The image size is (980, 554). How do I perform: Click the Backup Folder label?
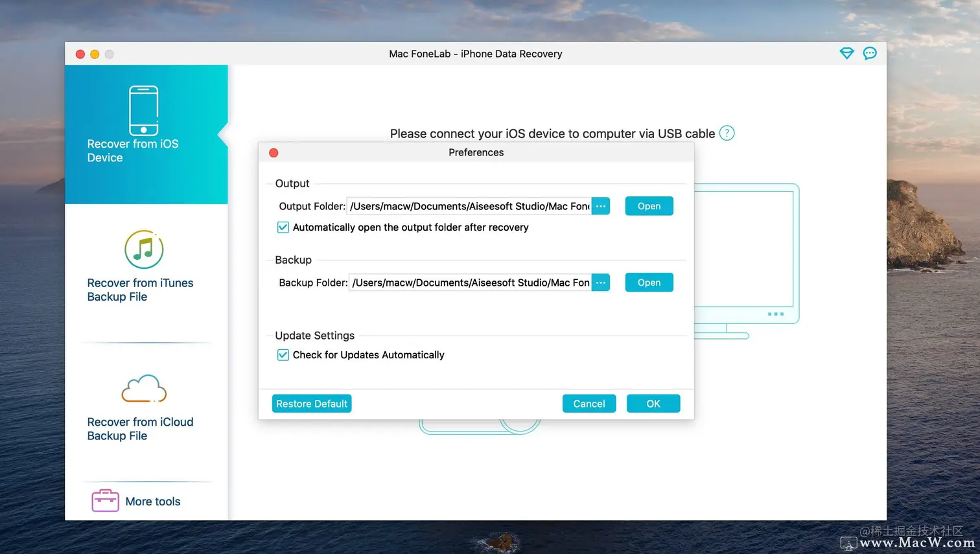coord(313,283)
